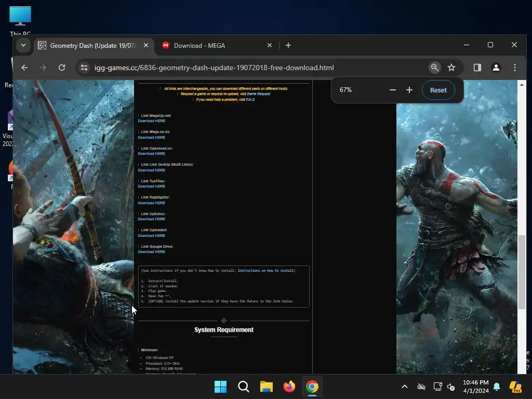Open Download HERE under Link Mega.co.nz
Viewport: 532px width, 399px height.
pos(152,137)
